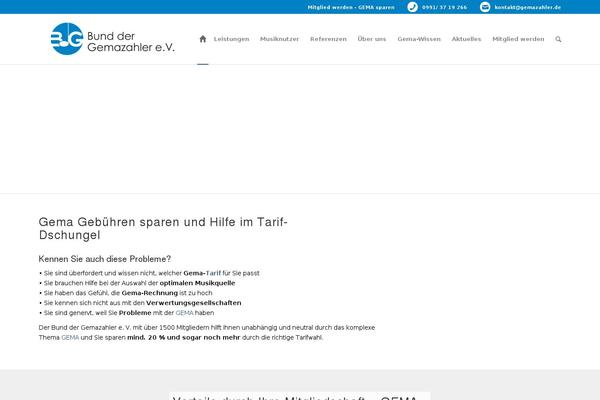Open the Leistungen menu
Screen dimensions: 600x400
point(232,39)
